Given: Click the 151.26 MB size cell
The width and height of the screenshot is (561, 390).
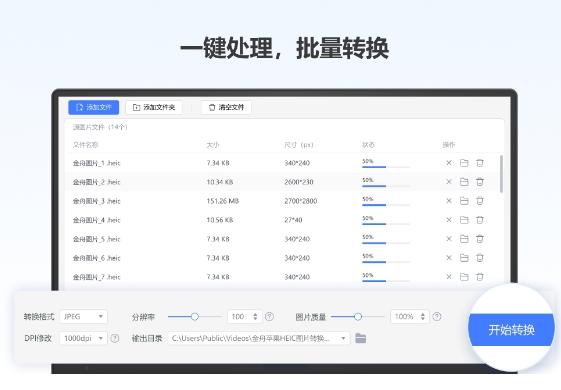Looking at the screenshot, I should click(x=223, y=201).
